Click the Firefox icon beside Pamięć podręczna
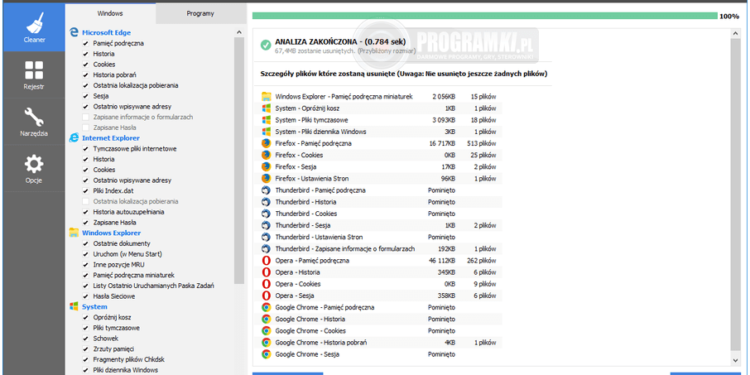The height and width of the screenshot is (375, 750). click(266, 143)
